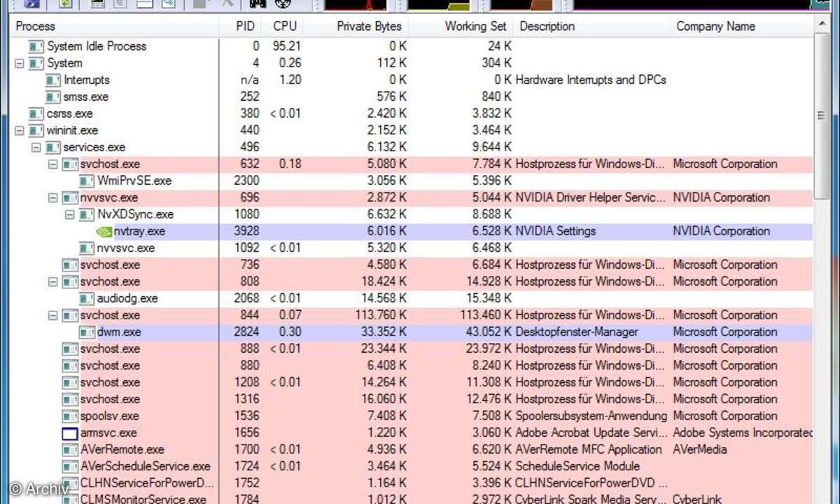The height and width of the screenshot is (504, 840).
Task: Click the 'NVIDIA Driver Helper Servic...' description
Action: 590,197
